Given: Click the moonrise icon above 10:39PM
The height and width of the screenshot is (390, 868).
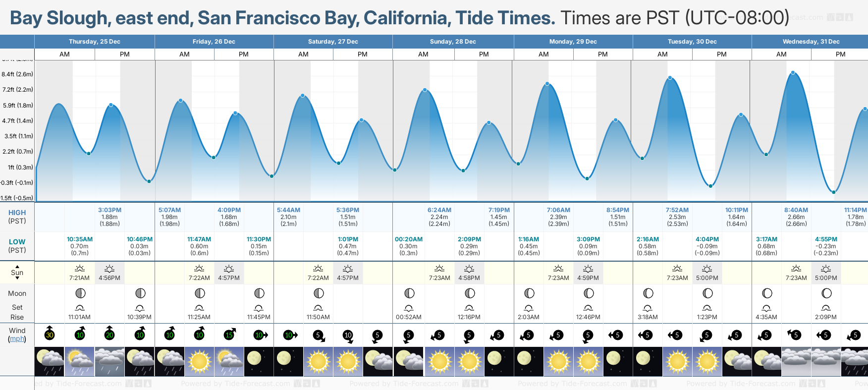Looking at the screenshot, I should (x=140, y=308).
